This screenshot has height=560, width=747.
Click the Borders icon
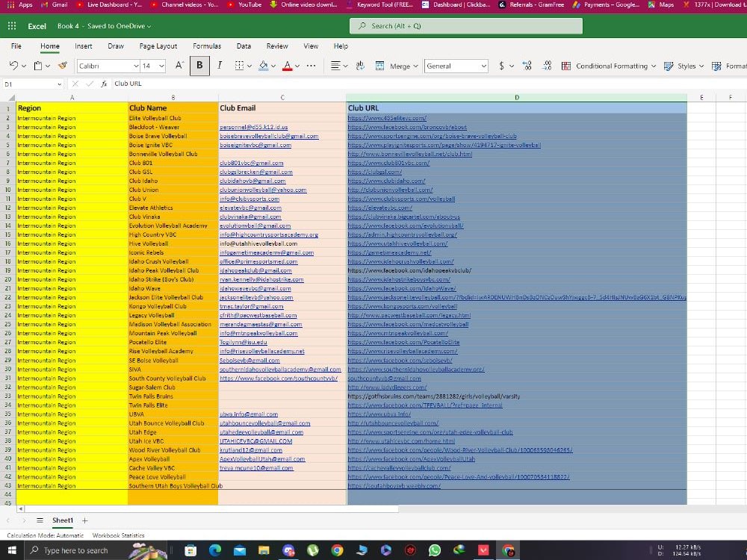click(239, 66)
